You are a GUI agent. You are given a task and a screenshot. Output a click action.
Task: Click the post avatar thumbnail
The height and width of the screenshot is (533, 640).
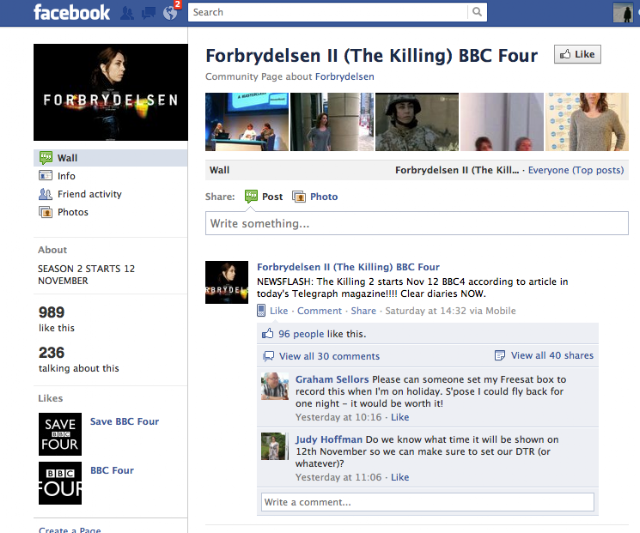(x=227, y=282)
